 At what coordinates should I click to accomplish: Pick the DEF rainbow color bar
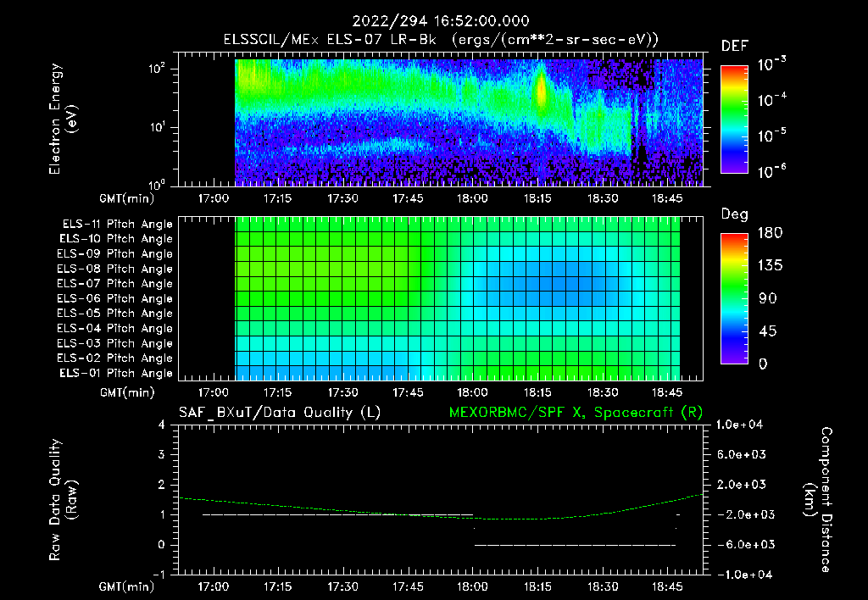point(734,119)
